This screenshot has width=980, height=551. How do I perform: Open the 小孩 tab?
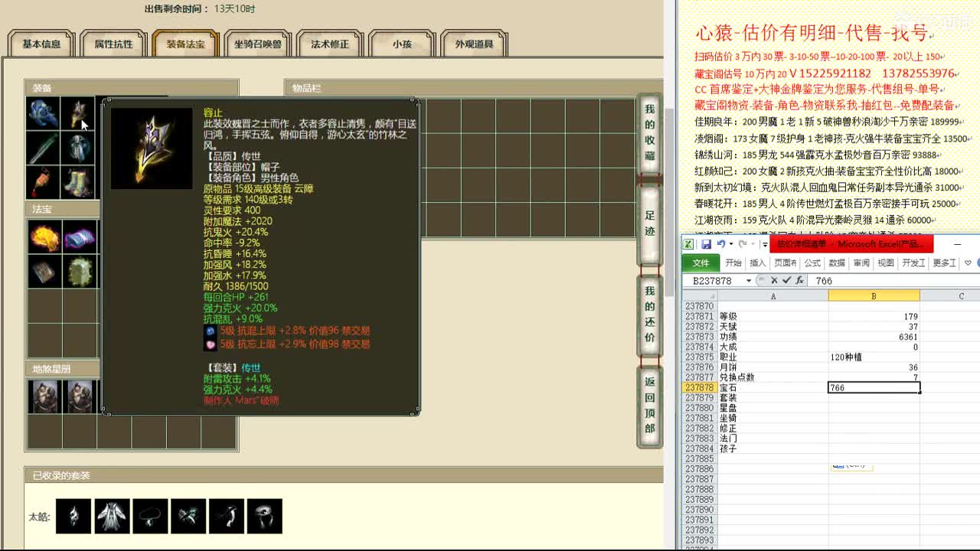pyautogui.click(x=402, y=44)
